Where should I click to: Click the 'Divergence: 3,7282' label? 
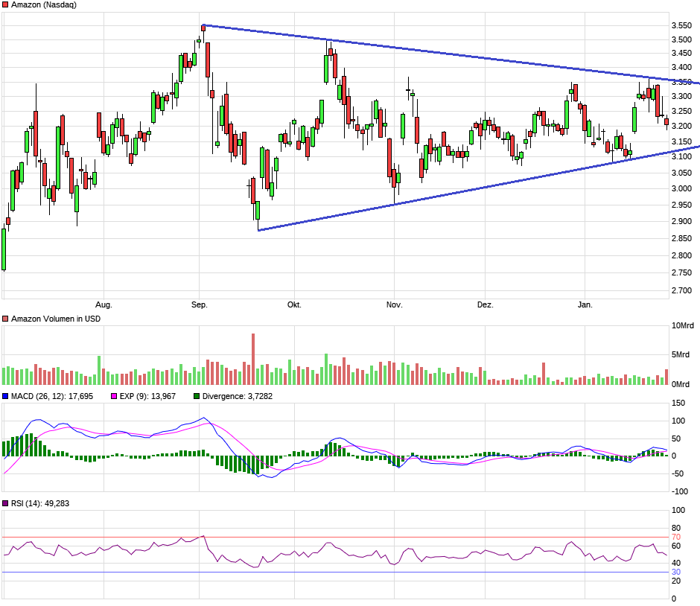click(x=238, y=396)
